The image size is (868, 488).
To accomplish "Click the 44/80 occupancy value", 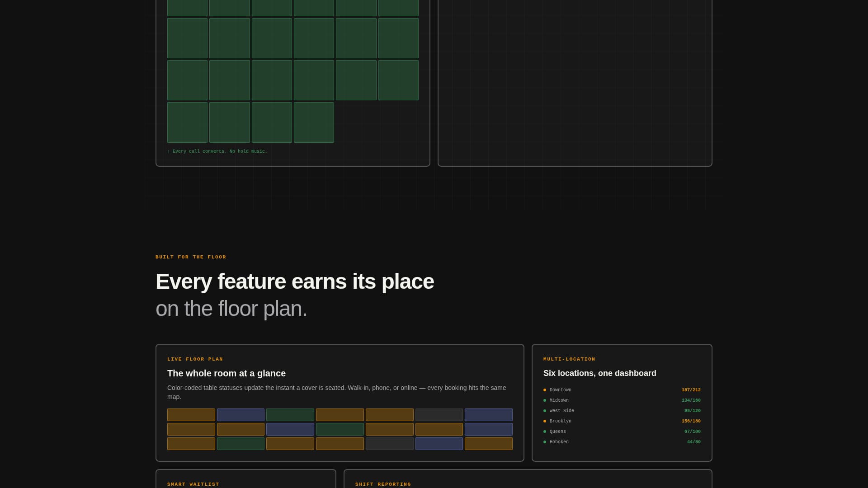I will 694,442.
